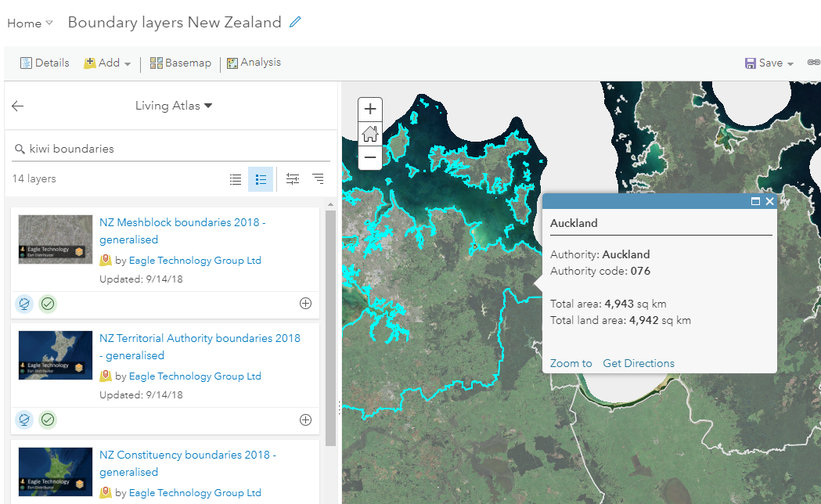The height and width of the screenshot is (504, 821).
Task: Click the search magnifier icon
Action: [20, 149]
